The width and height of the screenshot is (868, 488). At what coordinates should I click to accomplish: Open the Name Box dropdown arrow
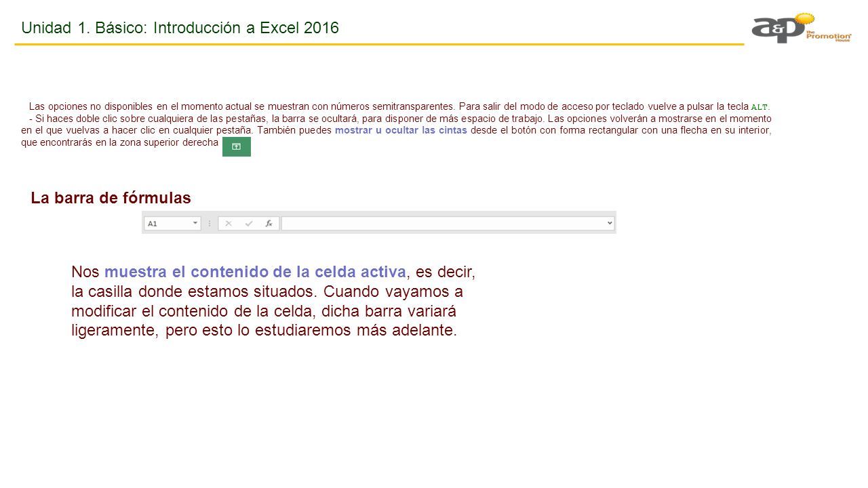[195, 223]
